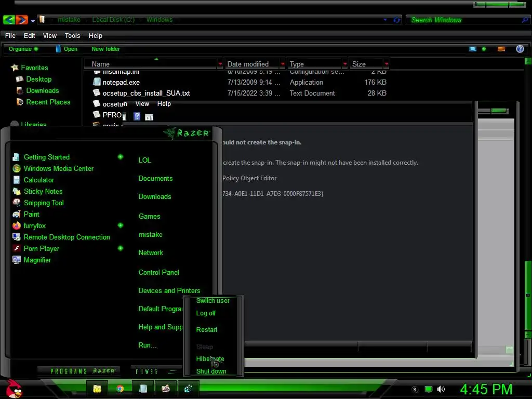Click the volume speaker tray icon

point(441,389)
